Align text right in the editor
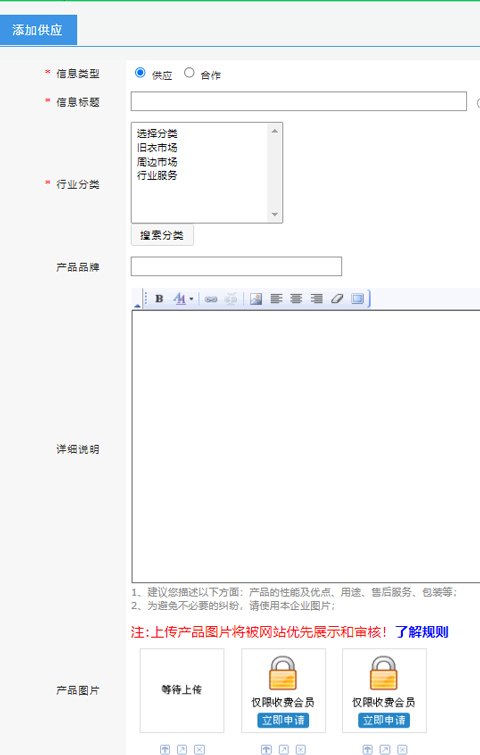480x755 pixels. click(x=316, y=299)
